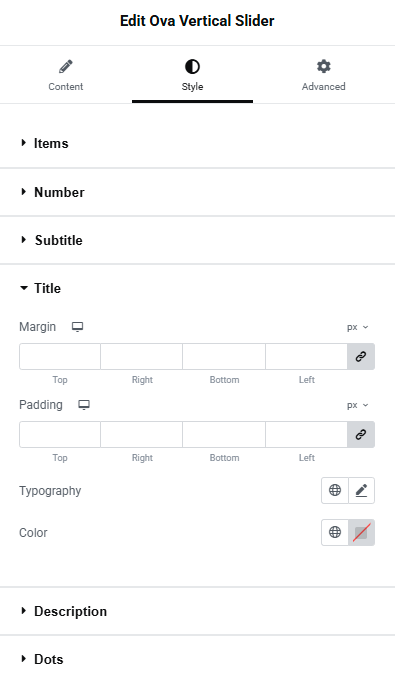
Task: Open the Title color picker swatch
Action: click(x=361, y=532)
